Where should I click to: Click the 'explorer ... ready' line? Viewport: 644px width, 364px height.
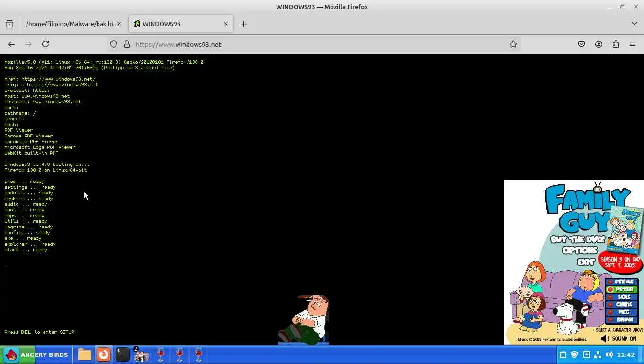[30, 244]
